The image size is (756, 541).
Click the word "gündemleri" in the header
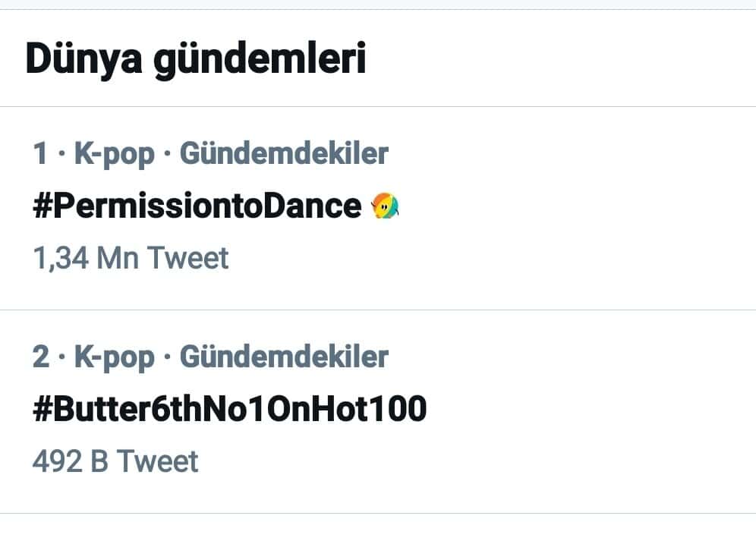click(x=260, y=59)
